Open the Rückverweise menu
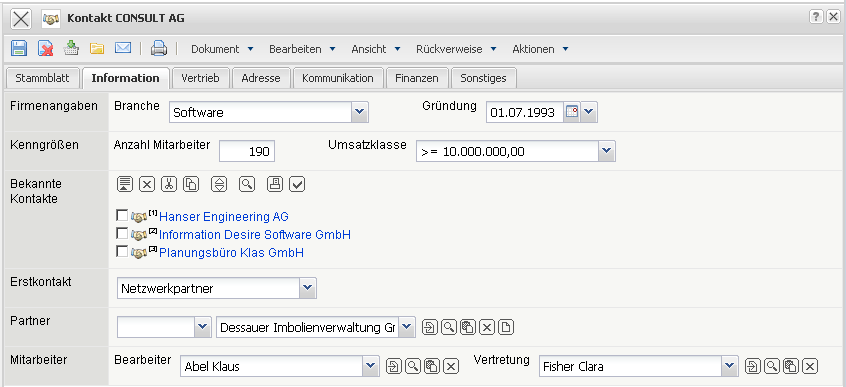846x387 pixels. pyautogui.click(x=456, y=49)
